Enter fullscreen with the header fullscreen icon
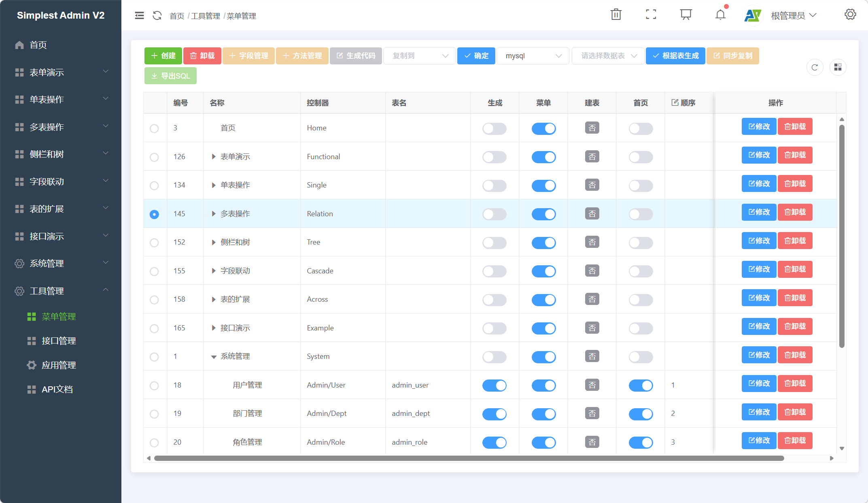Image resolution: width=868 pixels, height=503 pixels. click(x=651, y=15)
